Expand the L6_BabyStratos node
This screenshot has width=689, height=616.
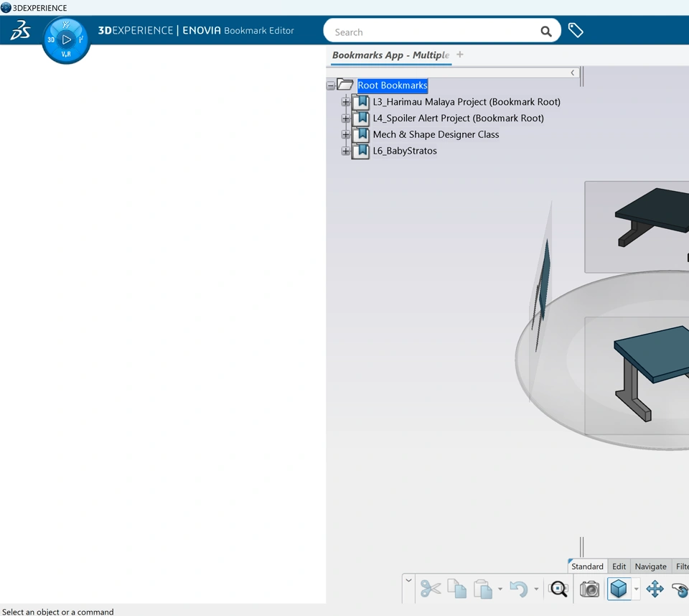[346, 151]
